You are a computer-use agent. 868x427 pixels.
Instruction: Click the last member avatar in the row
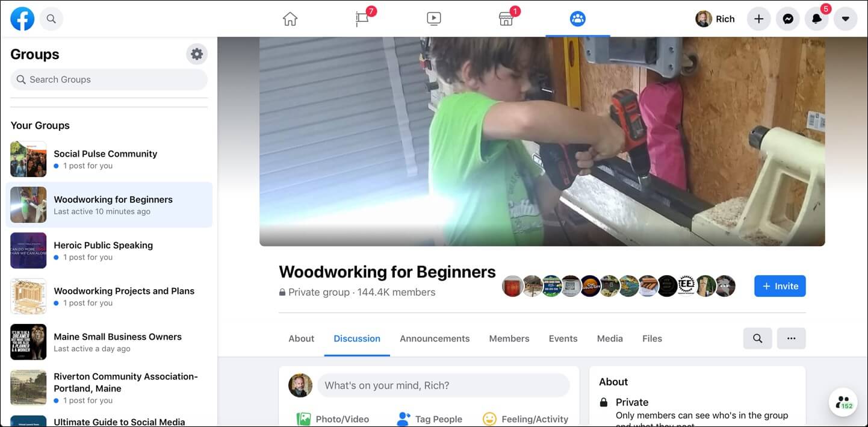click(725, 286)
